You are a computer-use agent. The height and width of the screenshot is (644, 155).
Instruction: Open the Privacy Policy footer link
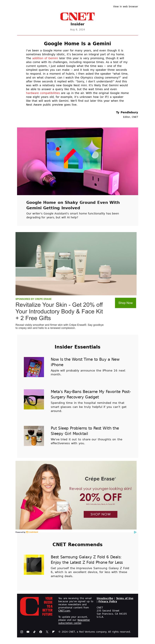tap(108, 601)
